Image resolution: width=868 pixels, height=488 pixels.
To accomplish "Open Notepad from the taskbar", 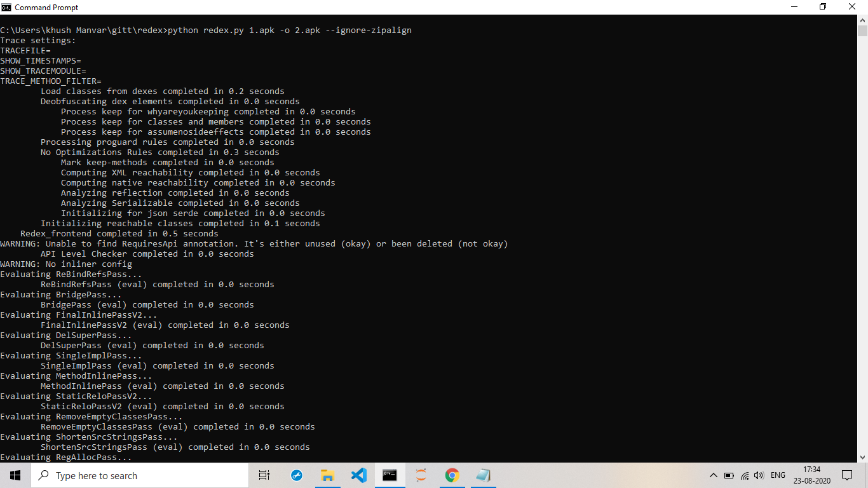I will click(x=483, y=475).
